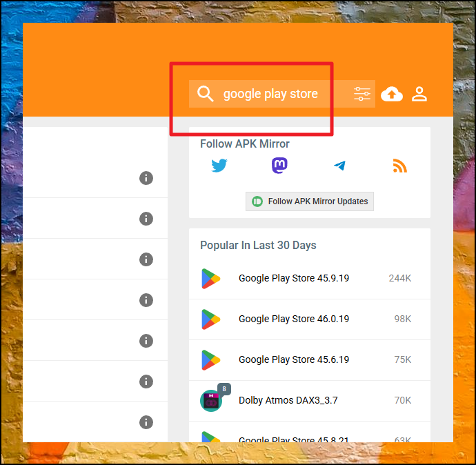This screenshot has height=465, width=476.
Task: Click the google play store search field
Action: coord(282,94)
